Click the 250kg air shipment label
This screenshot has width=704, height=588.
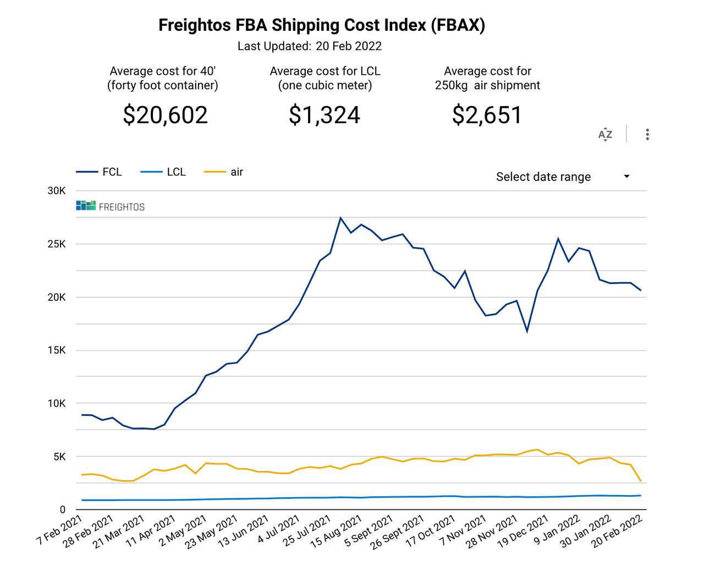click(x=487, y=85)
